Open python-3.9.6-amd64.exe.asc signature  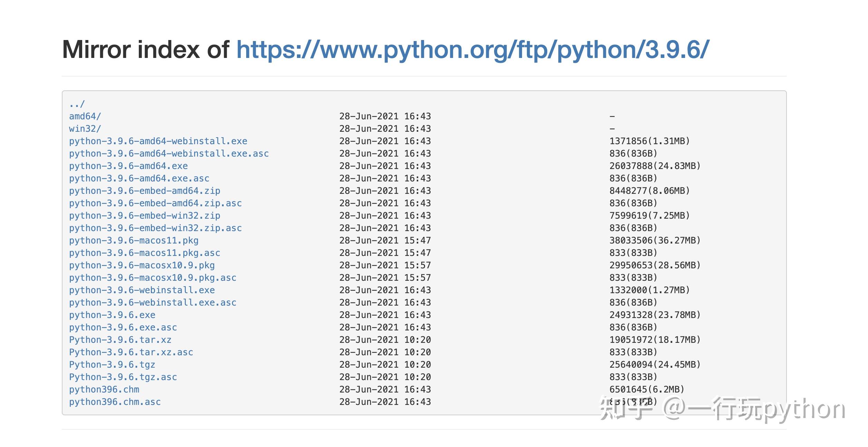139,178
